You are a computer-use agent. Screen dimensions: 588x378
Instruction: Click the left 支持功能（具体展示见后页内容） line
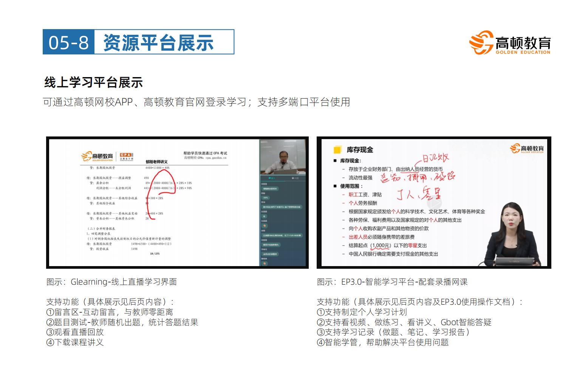pos(110,302)
